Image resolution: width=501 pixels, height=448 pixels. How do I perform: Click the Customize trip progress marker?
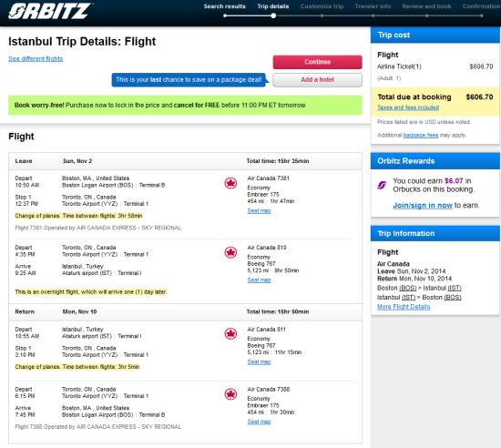322,15
